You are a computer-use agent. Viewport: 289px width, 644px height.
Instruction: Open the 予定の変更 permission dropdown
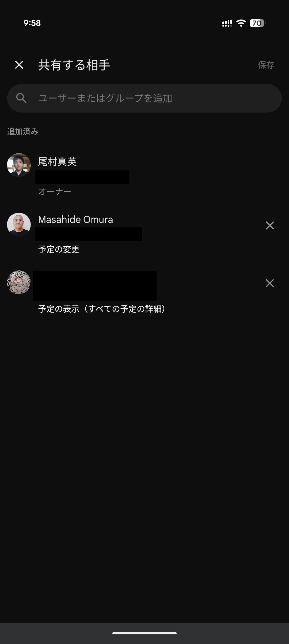[x=59, y=249]
